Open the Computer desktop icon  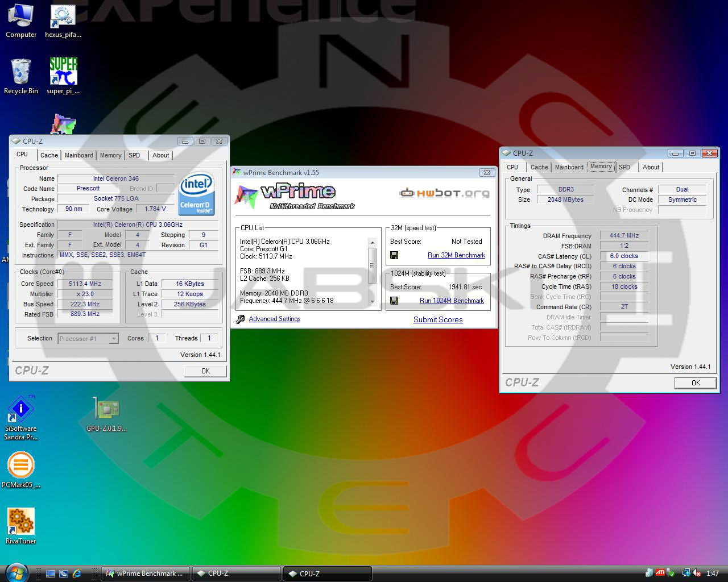click(x=20, y=21)
